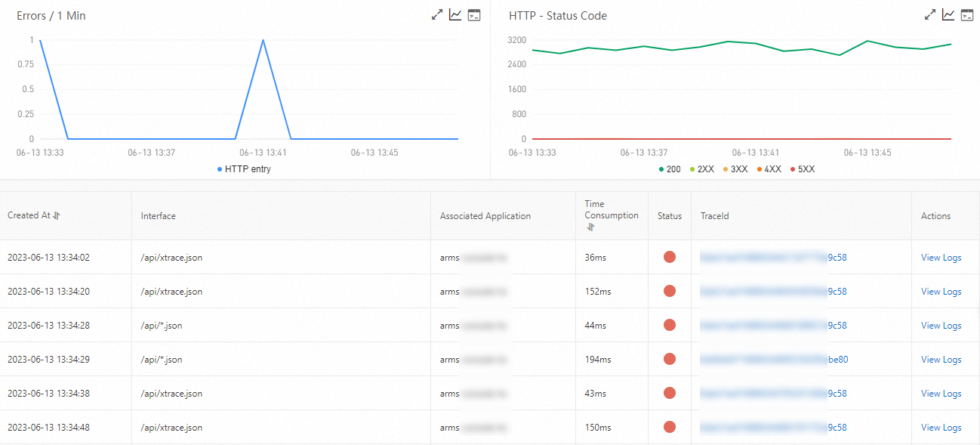The height and width of the screenshot is (445, 980).
Task: Click red status dot of 13:34:38 row
Action: [x=669, y=393]
